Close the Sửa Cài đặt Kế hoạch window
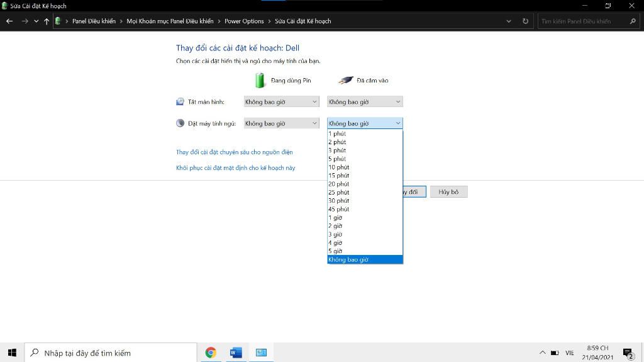 (x=631, y=6)
